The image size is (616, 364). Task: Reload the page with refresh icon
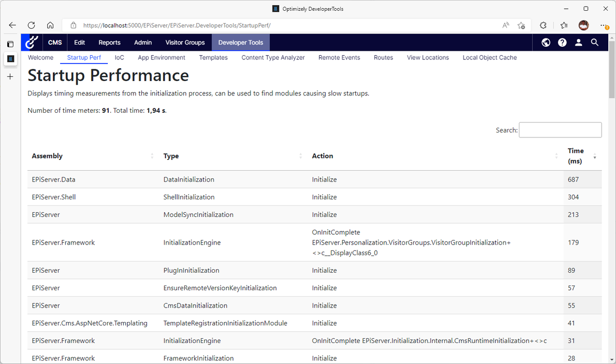[31, 25]
